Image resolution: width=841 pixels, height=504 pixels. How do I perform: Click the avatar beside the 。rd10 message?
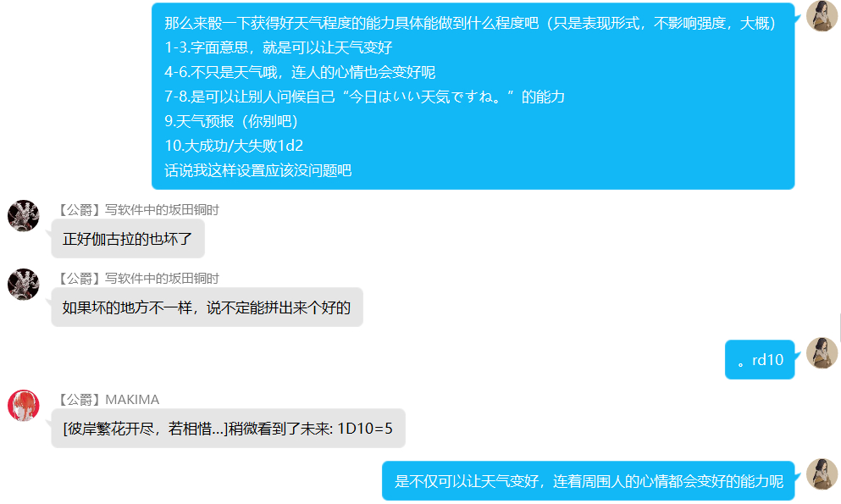pyautogui.click(x=822, y=352)
